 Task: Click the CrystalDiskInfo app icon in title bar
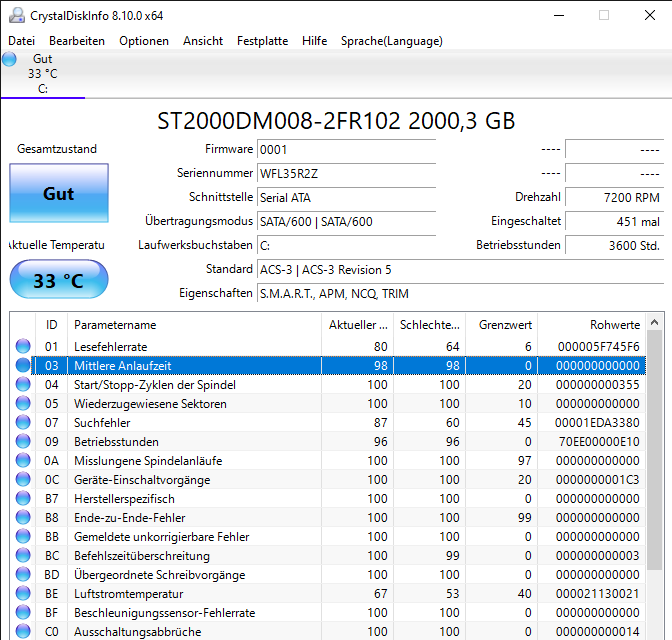[17, 15]
